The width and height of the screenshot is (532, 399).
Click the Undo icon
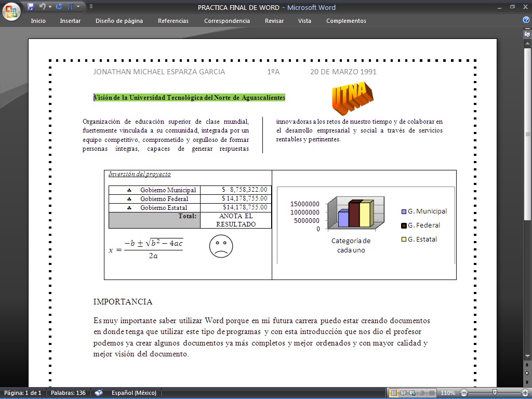pos(42,6)
